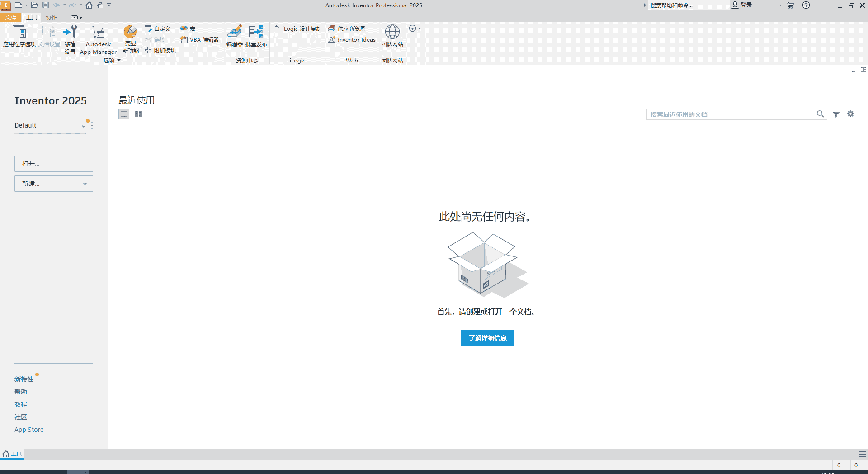This screenshot has height=474, width=868.
Task: Enable list view for recent documents
Action: [124, 114]
